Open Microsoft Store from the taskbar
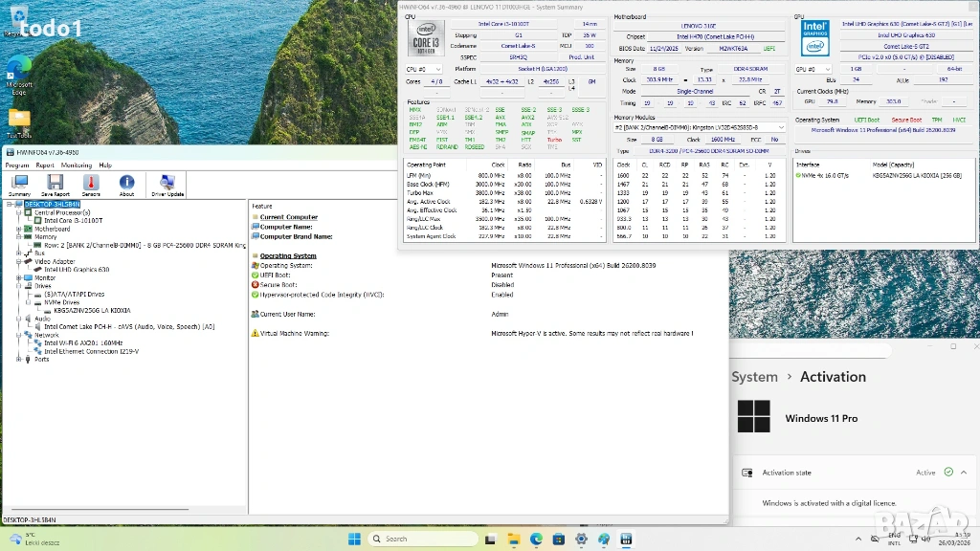Viewport: 980px width, 551px height. click(558, 539)
